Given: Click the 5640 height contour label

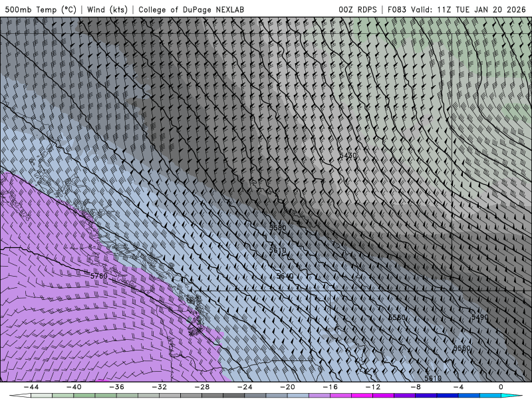Looking at the screenshot, I should [x=285, y=276].
